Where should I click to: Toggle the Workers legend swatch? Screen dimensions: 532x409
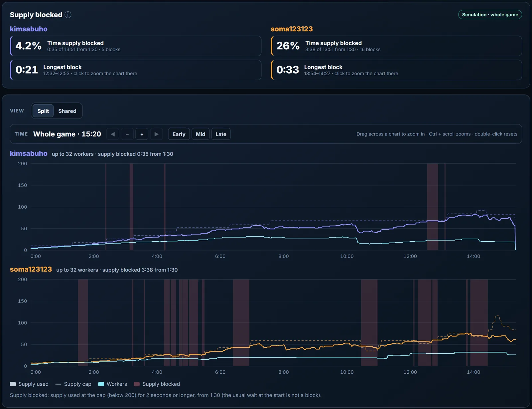click(x=101, y=384)
